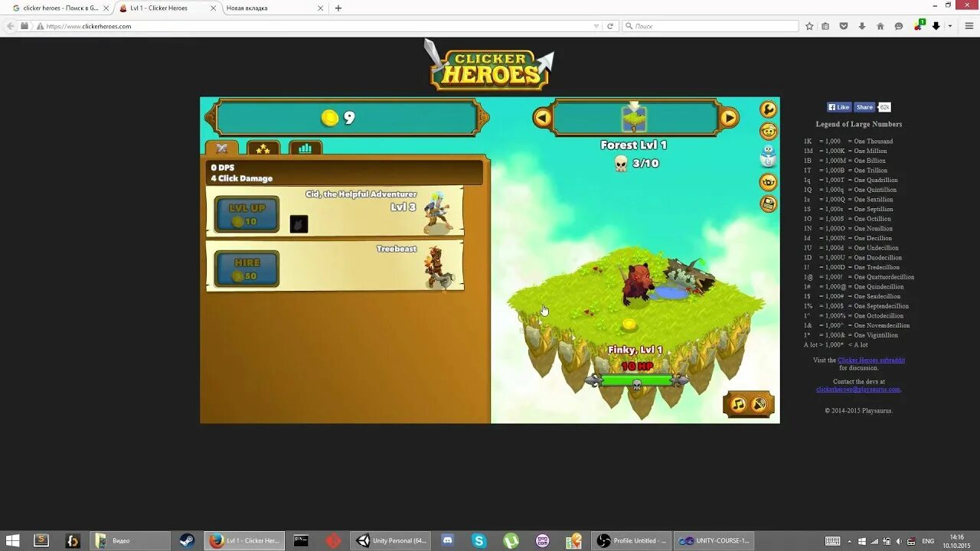Click the Clicker Heroes logo

(490, 67)
